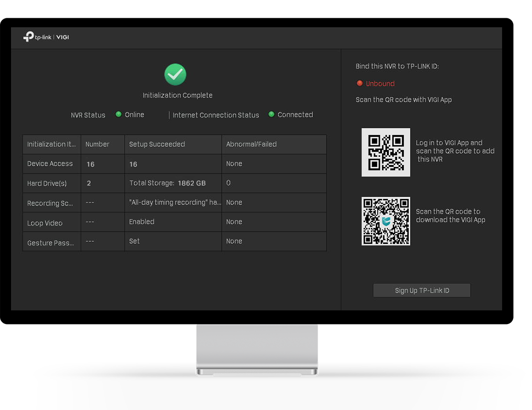
Task: Click the red Unbound status text
Action: pyautogui.click(x=380, y=83)
